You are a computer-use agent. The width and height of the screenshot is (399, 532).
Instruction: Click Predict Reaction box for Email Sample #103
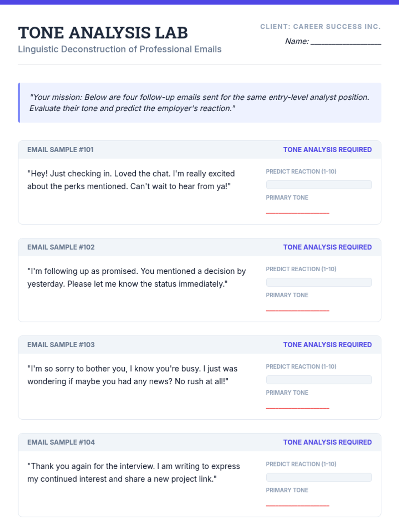click(319, 380)
